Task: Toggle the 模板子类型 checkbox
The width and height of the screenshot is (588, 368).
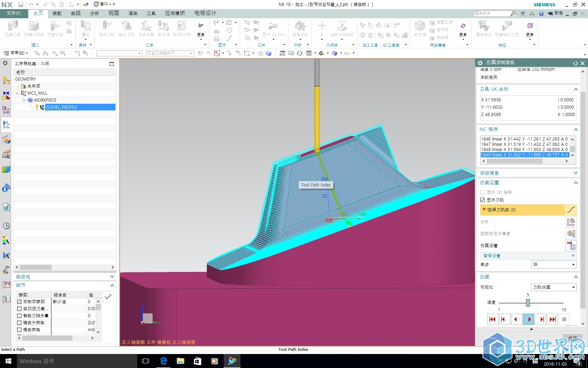Action: click(x=20, y=322)
